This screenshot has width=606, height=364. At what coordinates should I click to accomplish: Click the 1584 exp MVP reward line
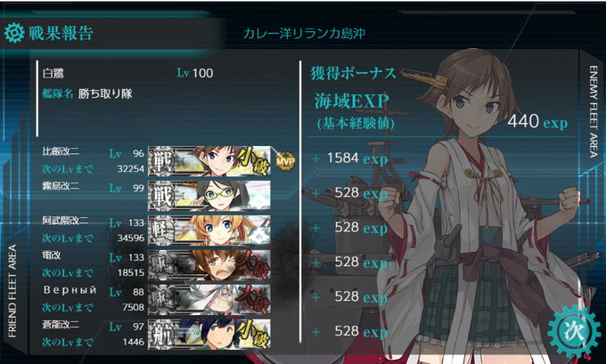(349, 158)
